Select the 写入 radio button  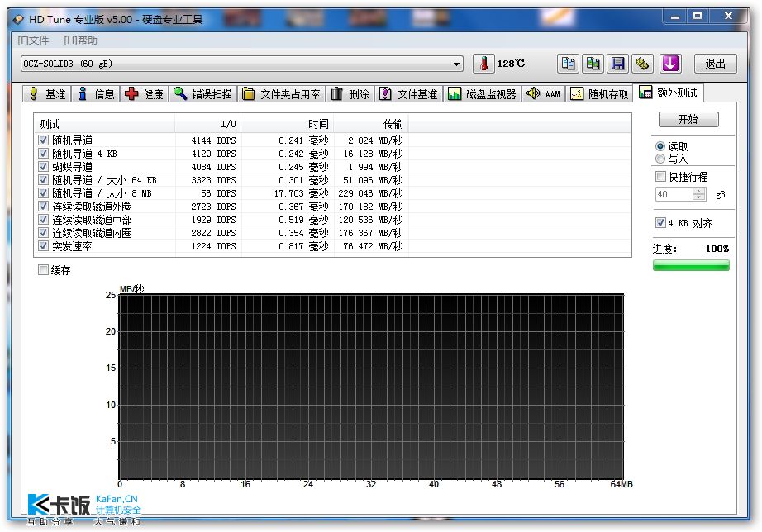click(660, 159)
